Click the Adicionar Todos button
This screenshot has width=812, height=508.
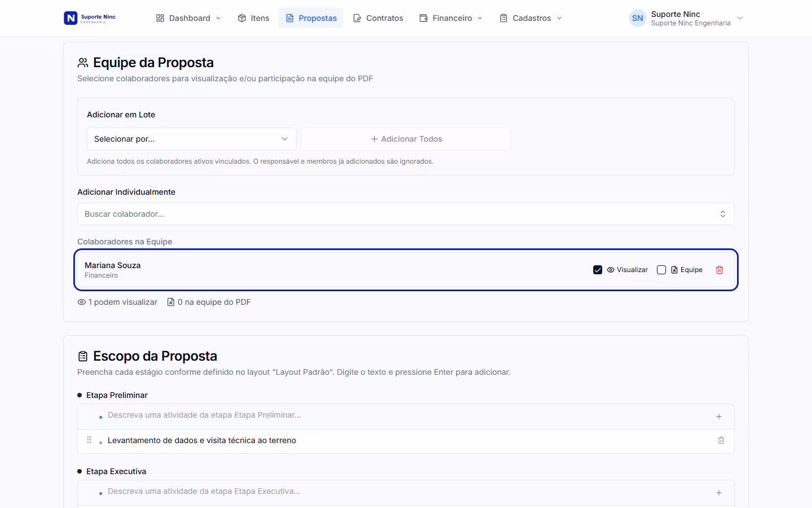[x=406, y=139]
